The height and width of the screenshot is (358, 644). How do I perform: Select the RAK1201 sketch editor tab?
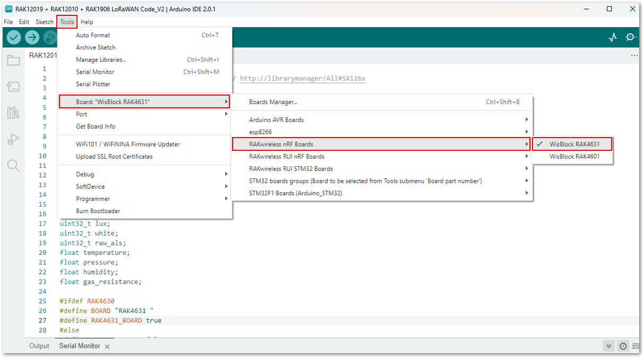[42, 55]
